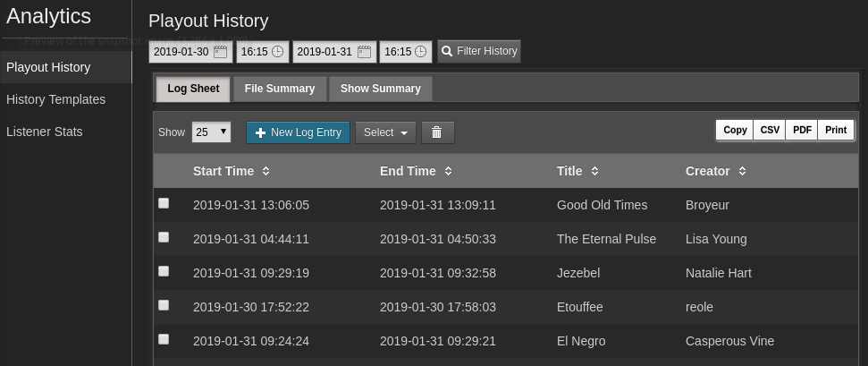Expand the Select dropdown menu
Screen dimensions: 868x366
385,132
